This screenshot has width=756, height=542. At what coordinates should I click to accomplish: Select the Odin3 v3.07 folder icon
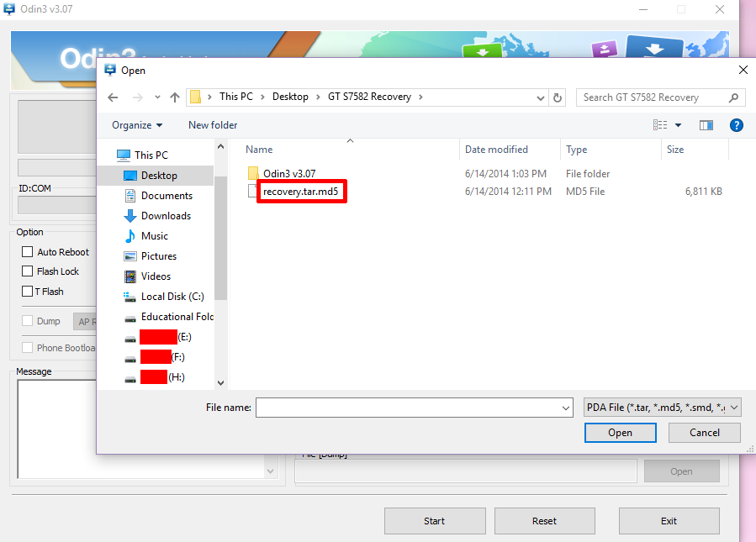point(253,173)
